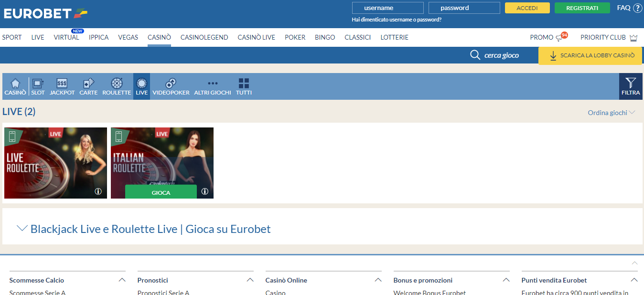The image size is (644, 295).
Task: Show info for Italian Roulette game
Action: point(205,191)
